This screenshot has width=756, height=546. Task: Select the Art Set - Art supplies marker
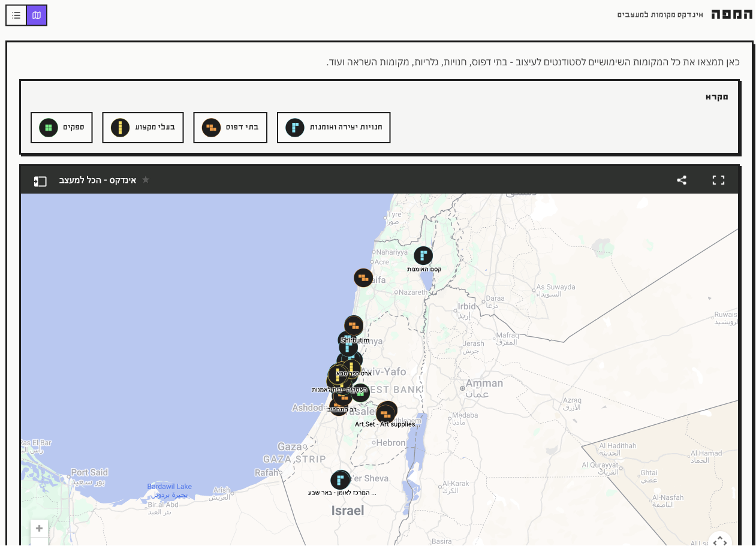coord(387,412)
